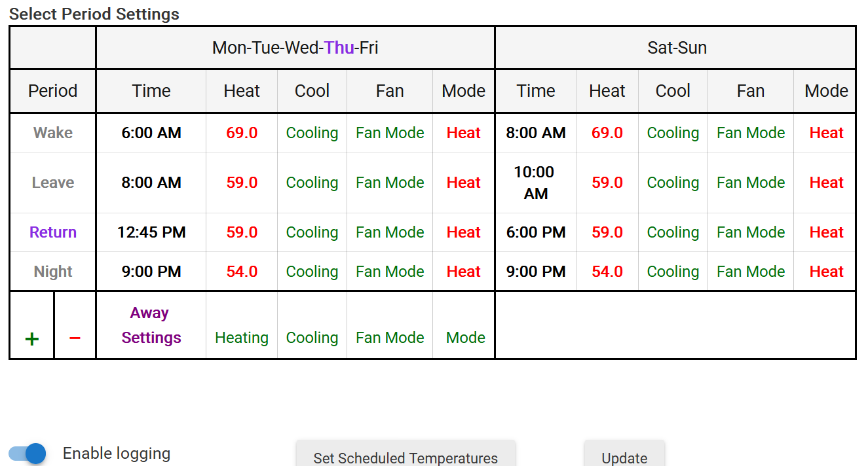Open the weekend Night Mode Heat selector

[x=826, y=272]
